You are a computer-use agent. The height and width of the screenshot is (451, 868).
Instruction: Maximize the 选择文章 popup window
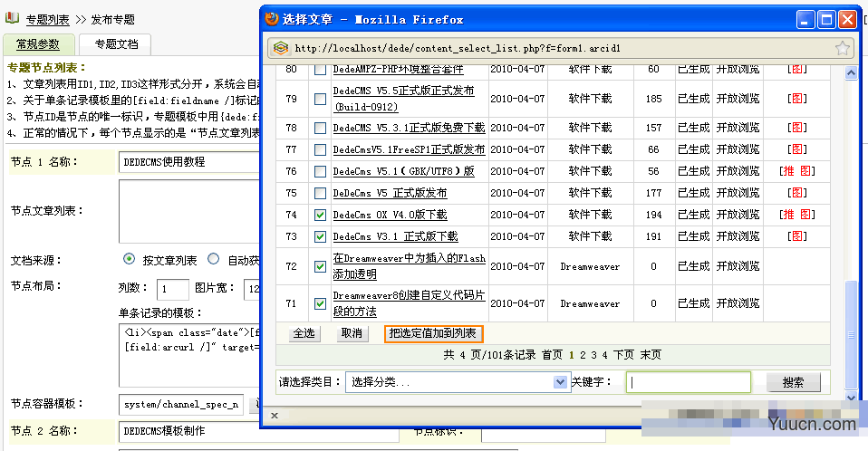click(x=826, y=19)
